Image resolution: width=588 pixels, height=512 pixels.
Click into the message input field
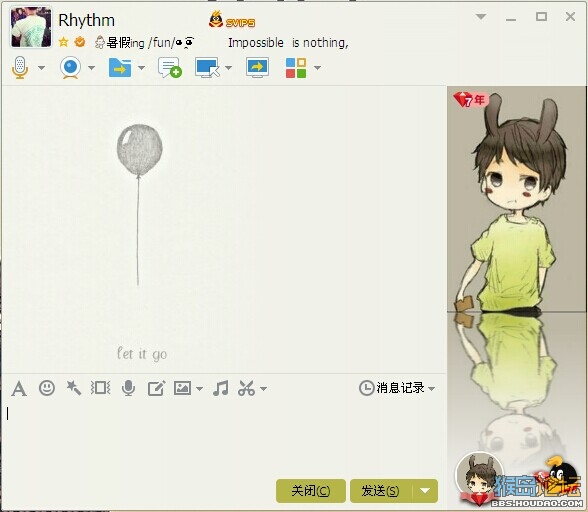[x=224, y=439]
